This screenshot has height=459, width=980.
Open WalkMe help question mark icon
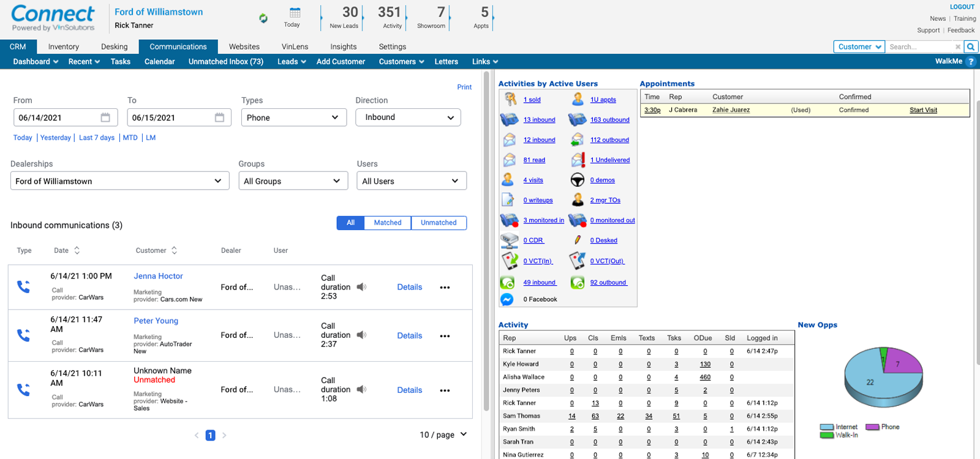(x=970, y=61)
